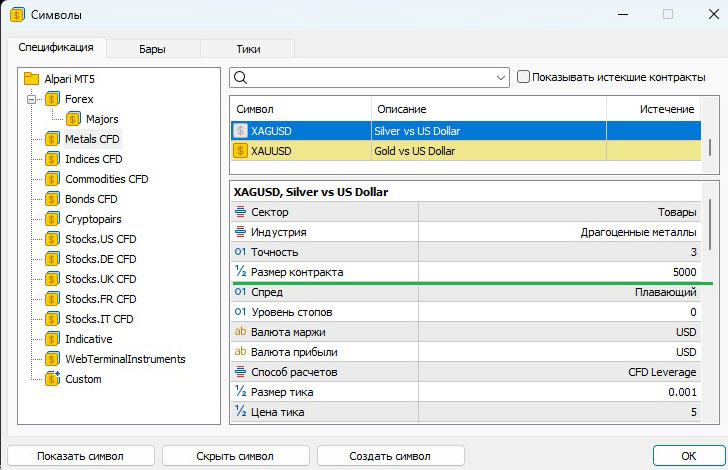728x470 pixels.
Task: Click the Скрыть символ button
Action: [235, 456]
